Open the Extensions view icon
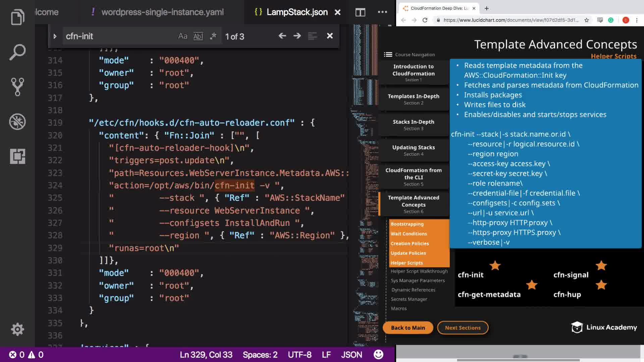This screenshot has width=644, height=362. 17,156
